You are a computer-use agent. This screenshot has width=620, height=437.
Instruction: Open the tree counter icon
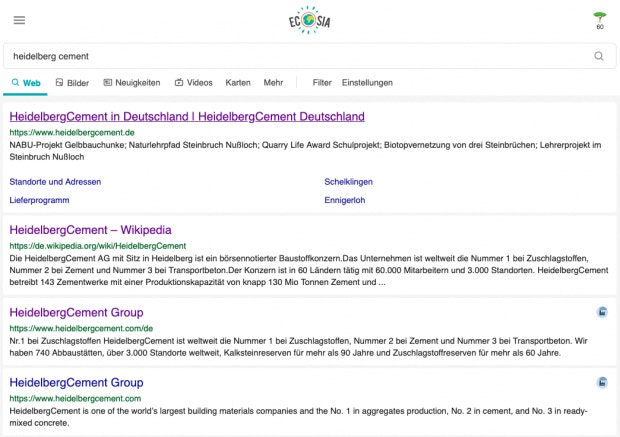[600, 21]
